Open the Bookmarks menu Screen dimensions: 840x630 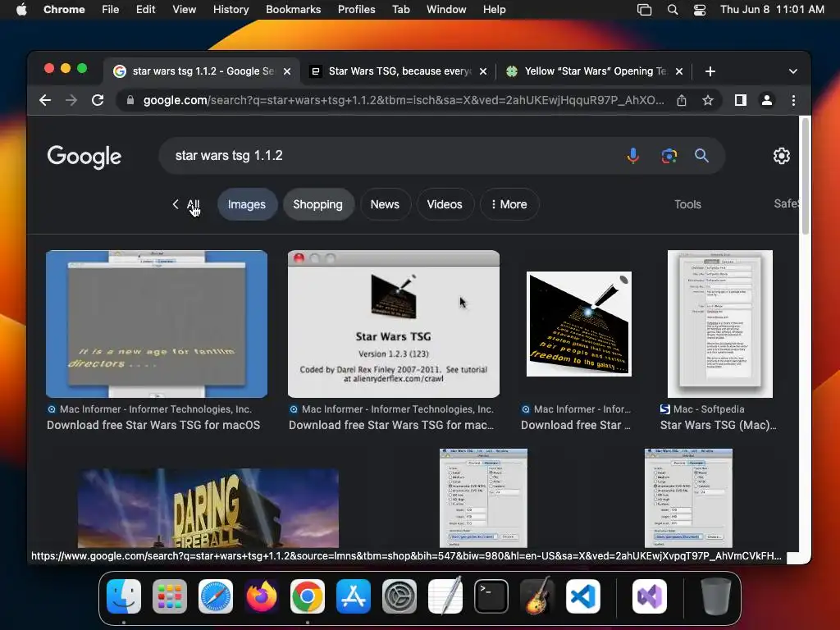point(293,10)
